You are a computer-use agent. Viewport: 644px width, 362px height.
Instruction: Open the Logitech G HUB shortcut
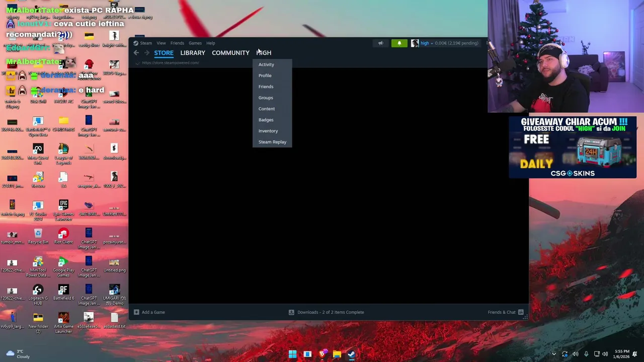coord(38,295)
